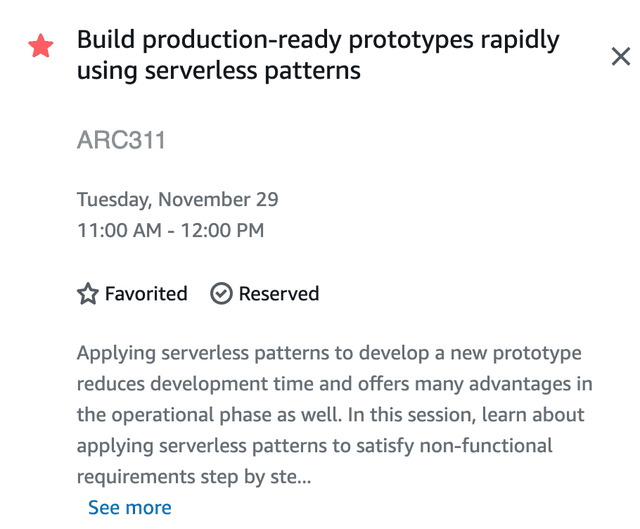Screen dimensions: 640x529
Task: Unfavorite session via outlined star icon
Action: (x=88, y=293)
